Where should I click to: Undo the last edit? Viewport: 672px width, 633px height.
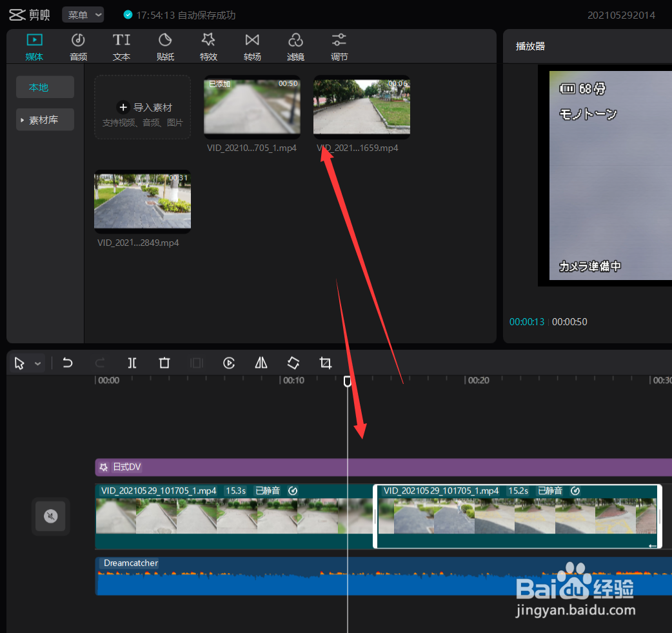[x=68, y=363]
